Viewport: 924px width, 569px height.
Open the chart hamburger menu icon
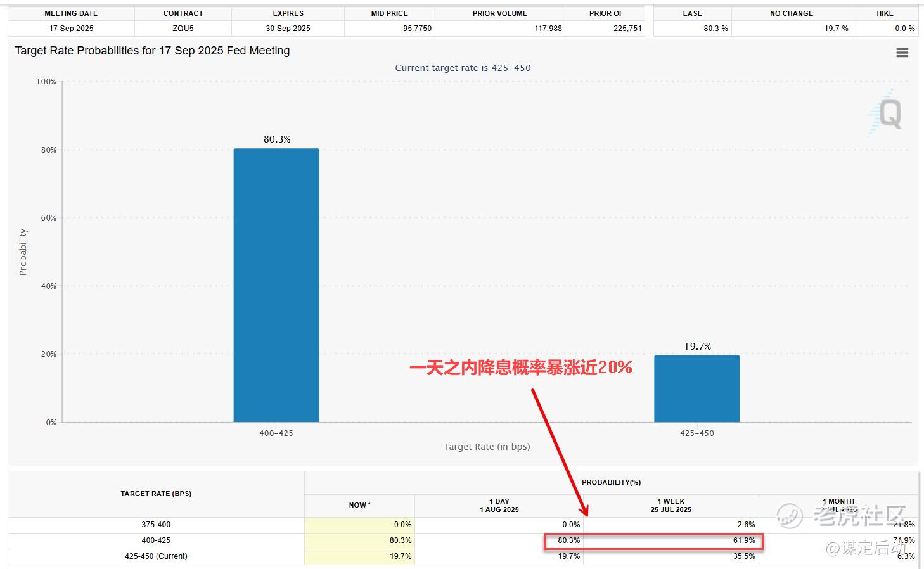tap(902, 53)
